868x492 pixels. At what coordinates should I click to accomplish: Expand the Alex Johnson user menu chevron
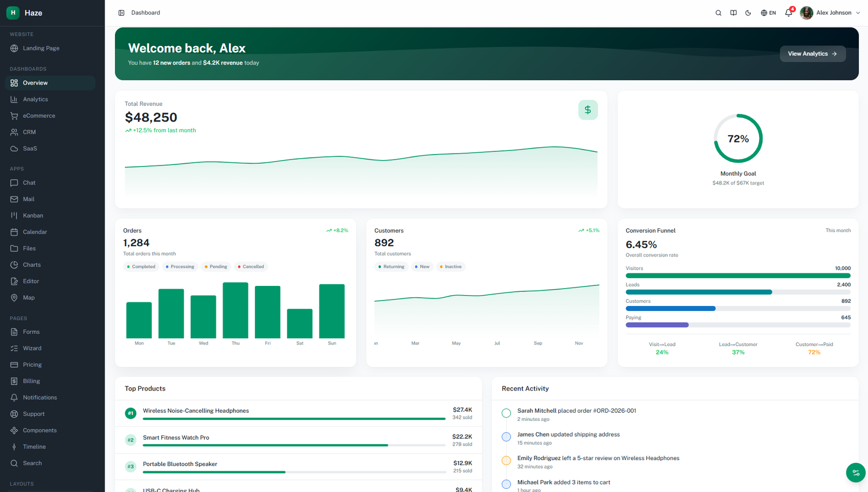[858, 12]
